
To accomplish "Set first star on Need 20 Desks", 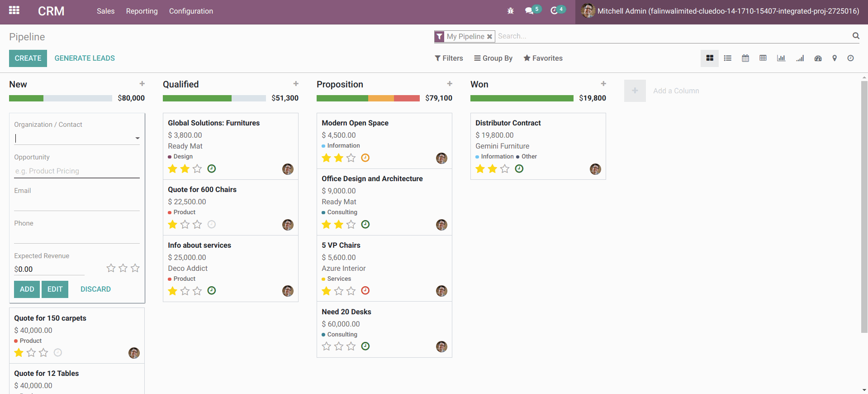I will (x=327, y=346).
